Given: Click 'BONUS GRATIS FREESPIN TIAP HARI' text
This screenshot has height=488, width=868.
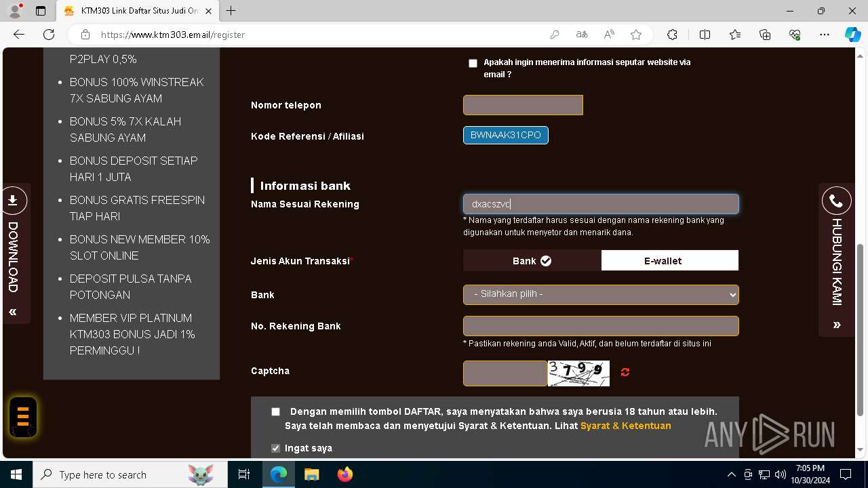Looking at the screenshot, I should 137,208.
